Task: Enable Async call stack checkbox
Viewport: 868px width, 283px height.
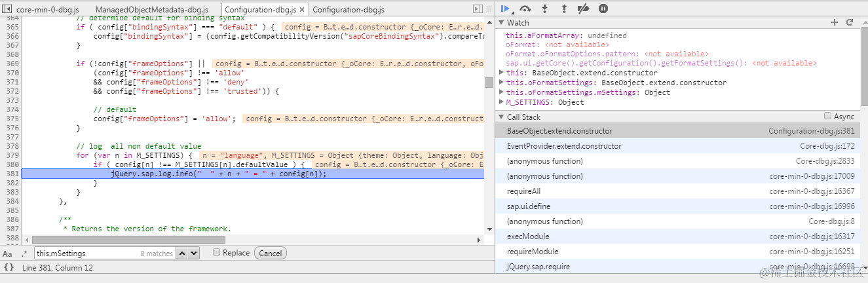Action: (827, 117)
